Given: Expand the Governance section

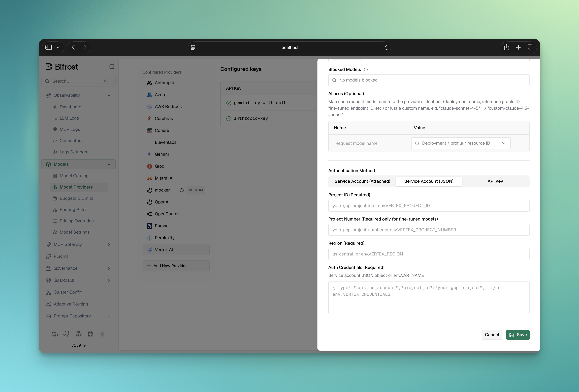Looking at the screenshot, I should [109, 268].
